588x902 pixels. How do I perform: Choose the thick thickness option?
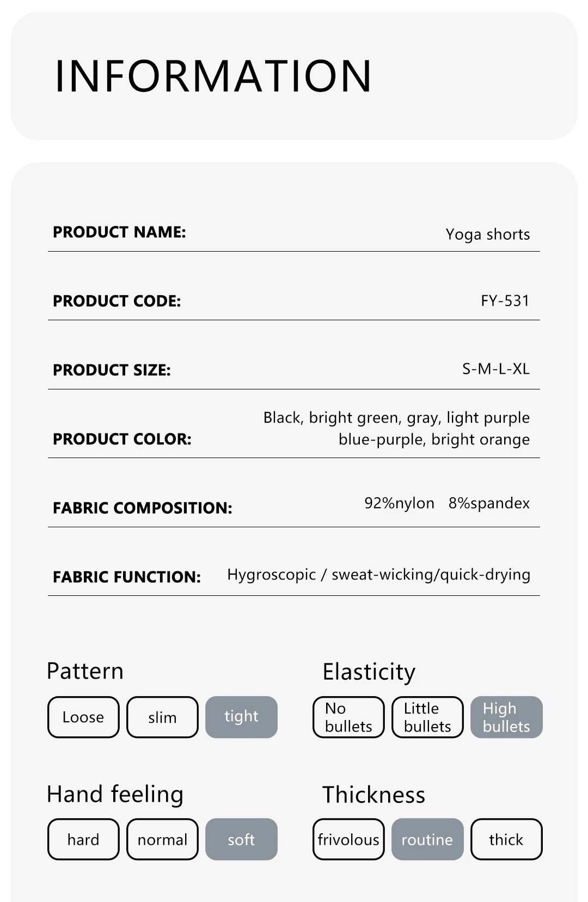pos(506,839)
